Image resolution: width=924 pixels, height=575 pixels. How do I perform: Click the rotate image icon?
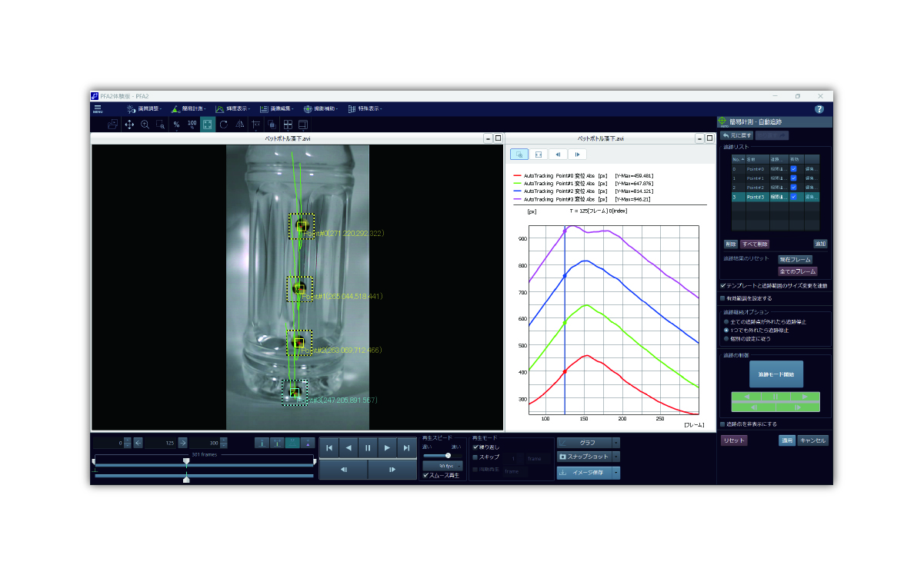tap(224, 125)
